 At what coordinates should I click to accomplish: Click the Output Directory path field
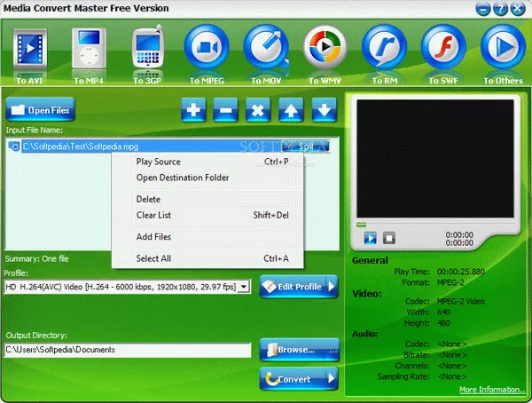click(x=127, y=350)
